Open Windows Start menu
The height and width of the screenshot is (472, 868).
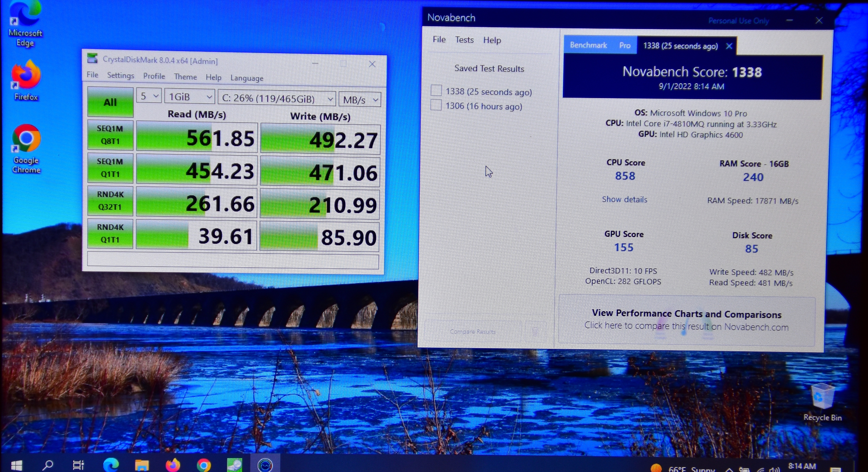click(x=16, y=465)
